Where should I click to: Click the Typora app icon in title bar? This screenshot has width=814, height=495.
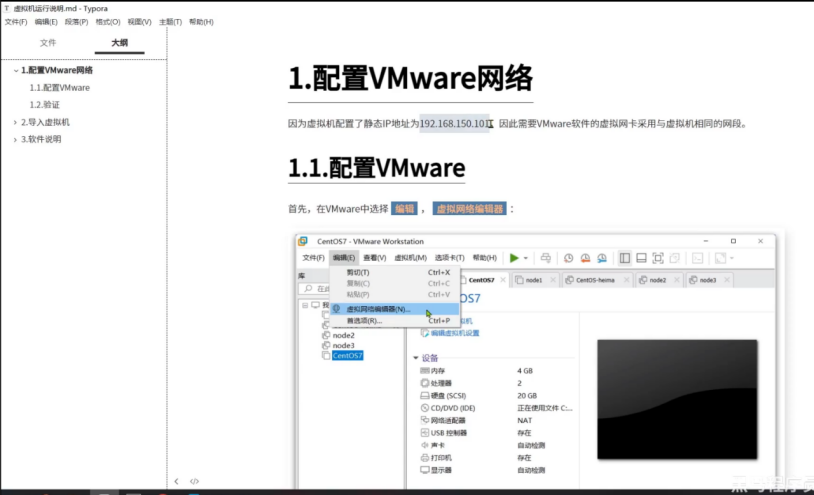pos(7,8)
